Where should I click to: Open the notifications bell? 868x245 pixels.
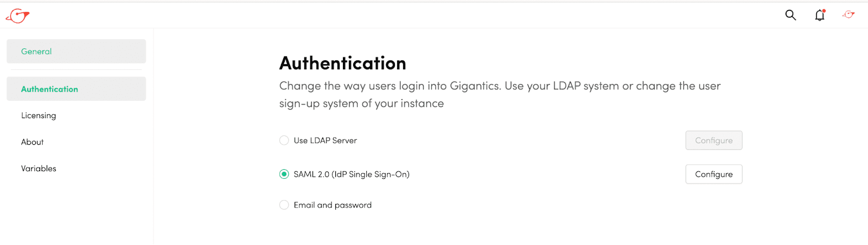coord(819,16)
